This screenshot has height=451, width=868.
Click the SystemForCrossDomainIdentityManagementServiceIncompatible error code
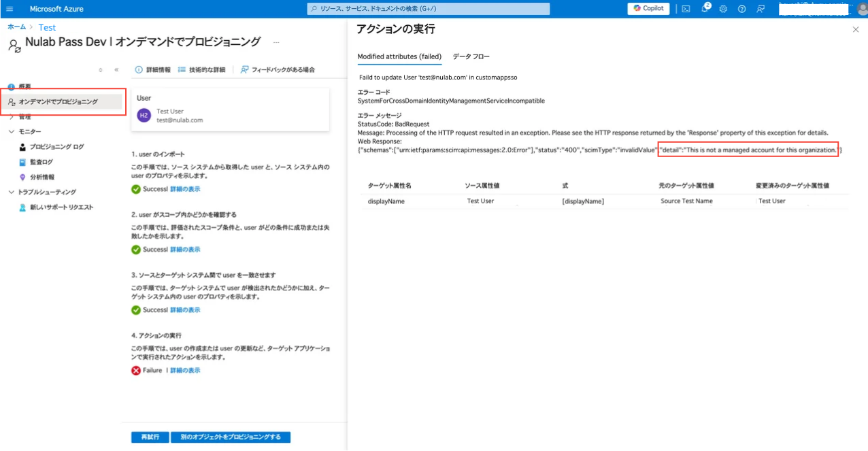tap(451, 101)
